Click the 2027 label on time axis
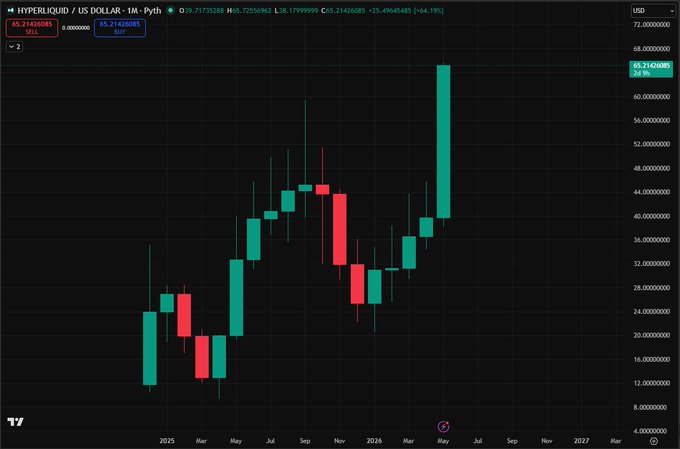This screenshot has width=680, height=449. (x=581, y=441)
